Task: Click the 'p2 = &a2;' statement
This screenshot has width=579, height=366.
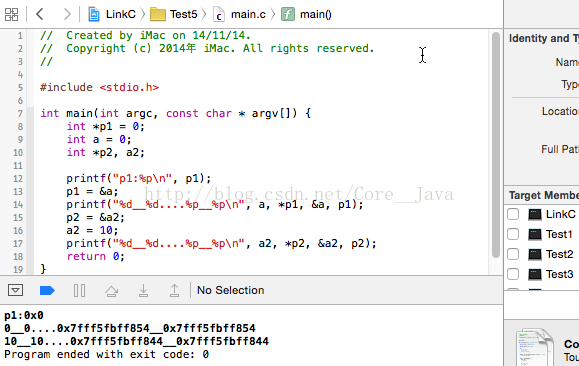Action: 96,218
